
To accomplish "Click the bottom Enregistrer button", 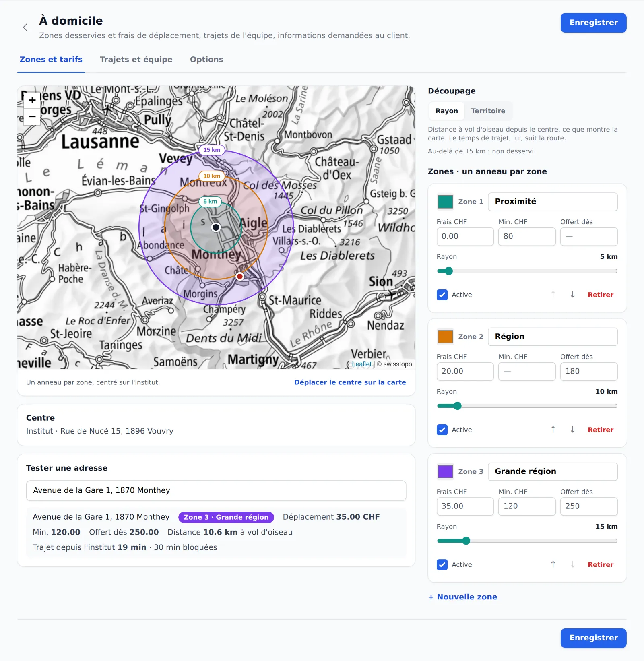I will [593, 638].
